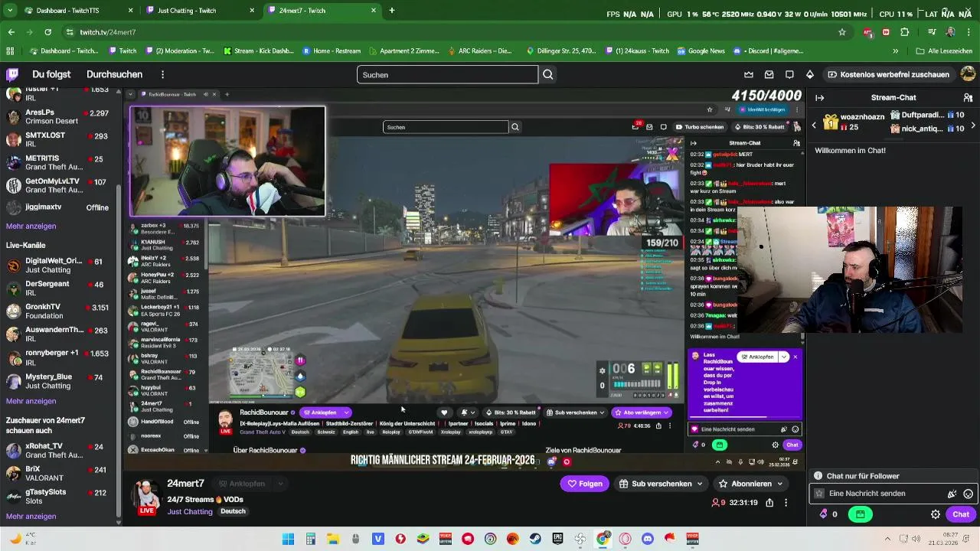This screenshot has width=980, height=551.
Task: Open the Chrome apps grid icon
Action: (x=10, y=51)
